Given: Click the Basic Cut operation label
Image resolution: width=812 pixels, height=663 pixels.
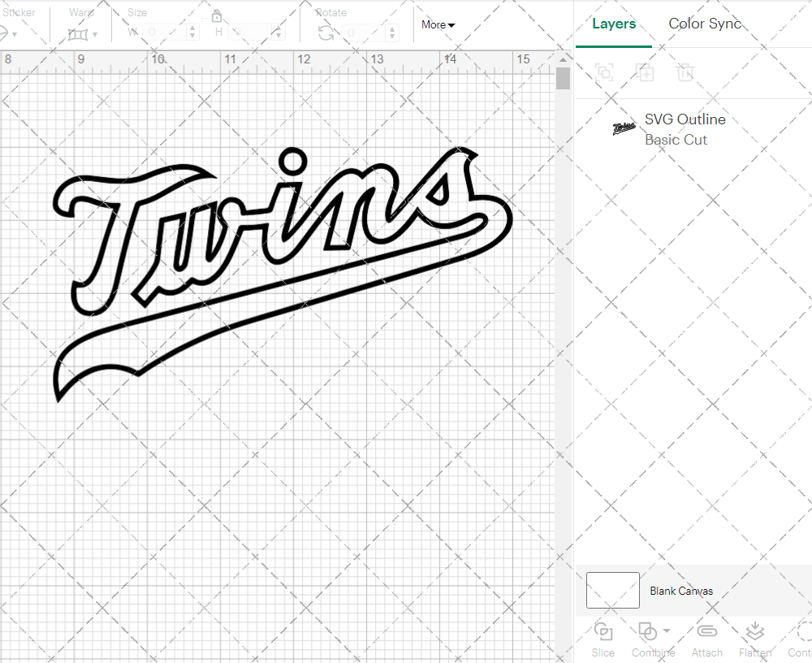Looking at the screenshot, I should (676, 140).
